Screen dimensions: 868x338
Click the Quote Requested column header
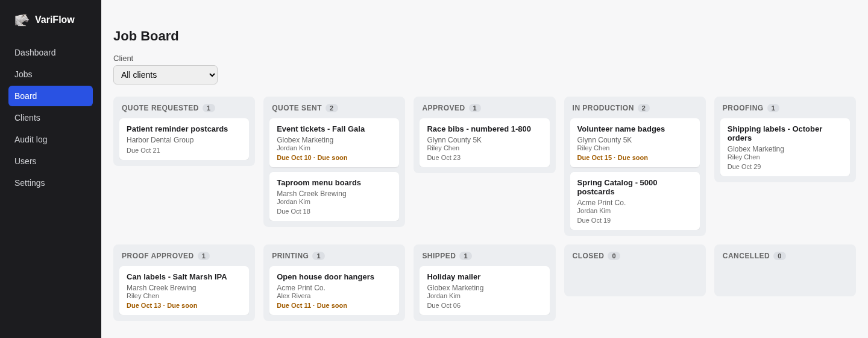(x=160, y=108)
